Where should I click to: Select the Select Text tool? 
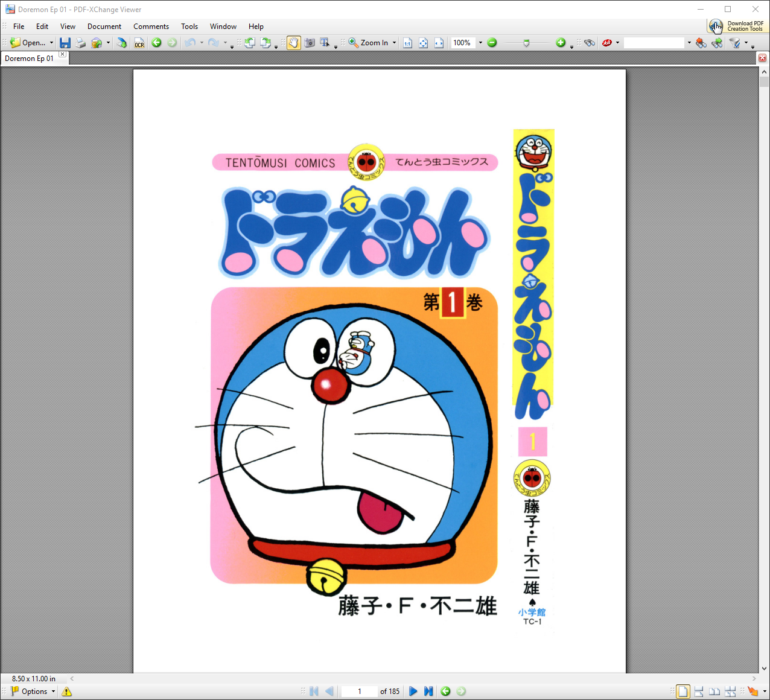coord(325,43)
